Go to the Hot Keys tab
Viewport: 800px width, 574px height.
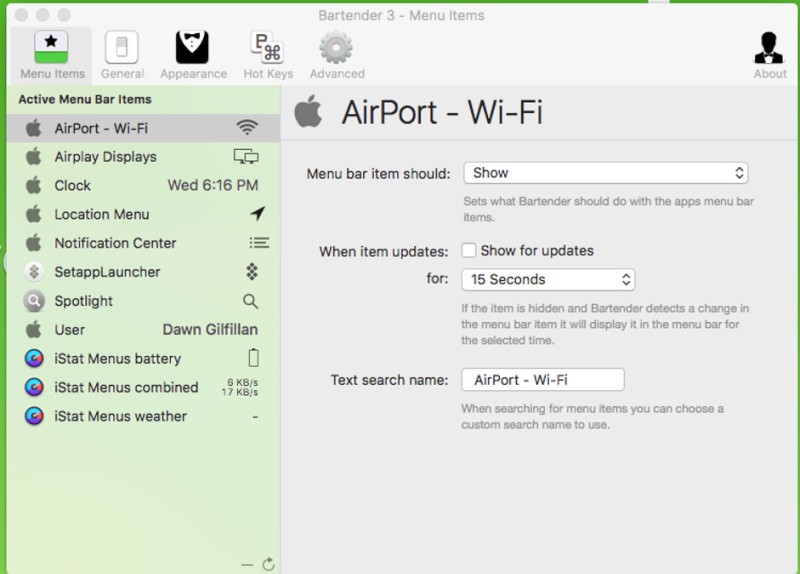coord(268,55)
